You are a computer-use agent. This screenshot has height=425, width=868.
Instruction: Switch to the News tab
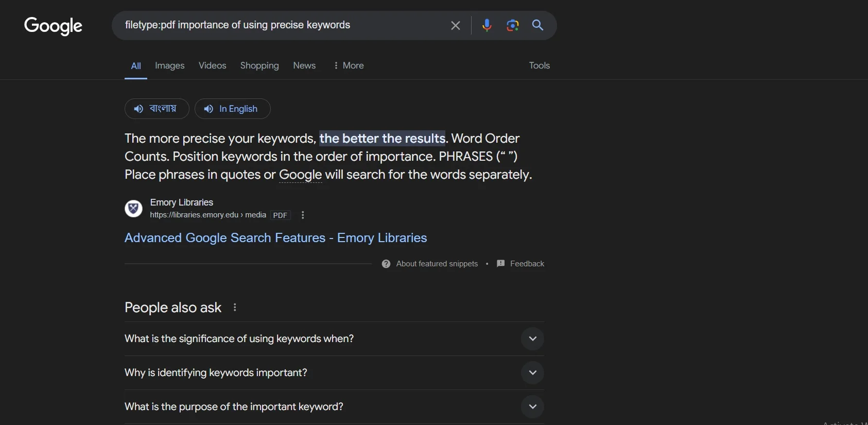pyautogui.click(x=304, y=65)
